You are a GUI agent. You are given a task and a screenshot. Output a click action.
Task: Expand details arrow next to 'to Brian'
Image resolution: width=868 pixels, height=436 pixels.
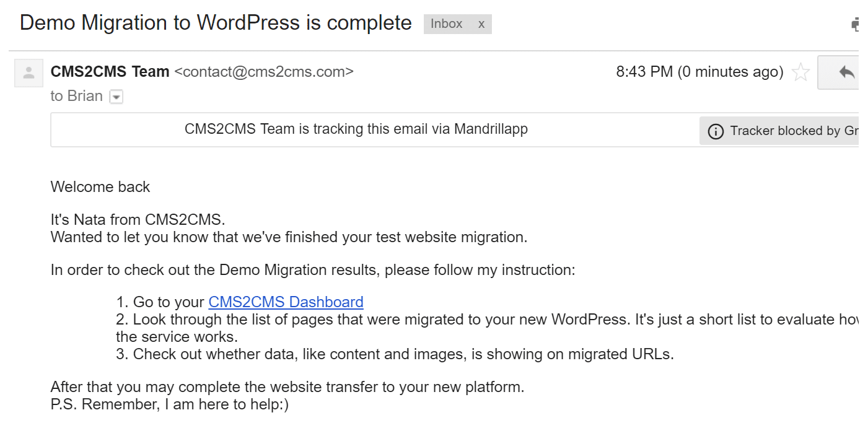click(116, 97)
